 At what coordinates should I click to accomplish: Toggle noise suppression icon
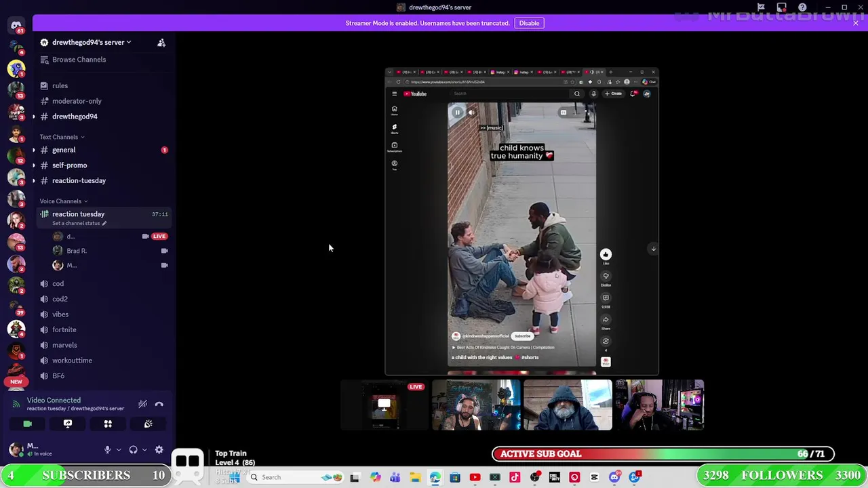point(142,404)
